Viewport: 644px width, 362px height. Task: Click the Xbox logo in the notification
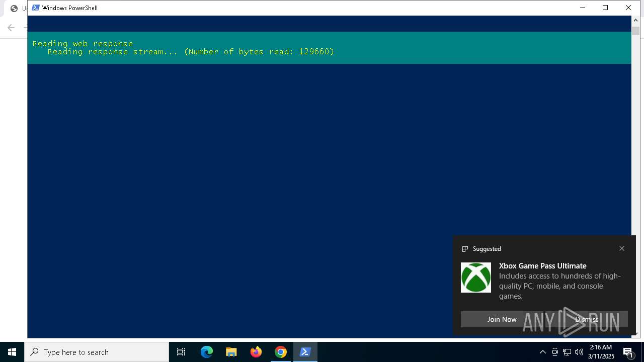click(x=476, y=278)
